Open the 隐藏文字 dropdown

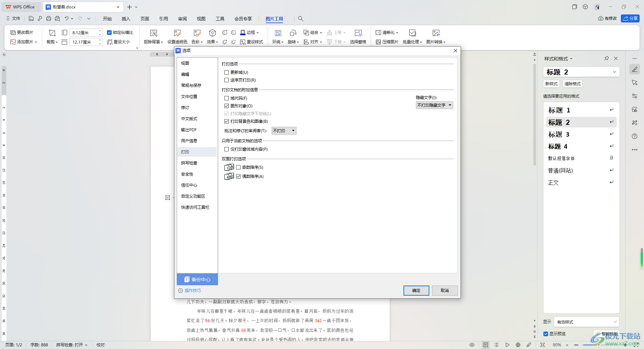pyautogui.click(x=434, y=105)
